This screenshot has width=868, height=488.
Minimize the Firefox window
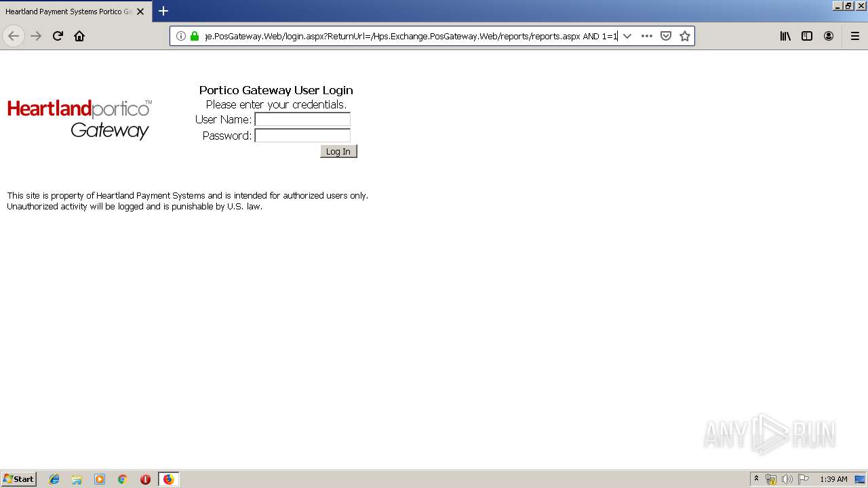point(837,5)
